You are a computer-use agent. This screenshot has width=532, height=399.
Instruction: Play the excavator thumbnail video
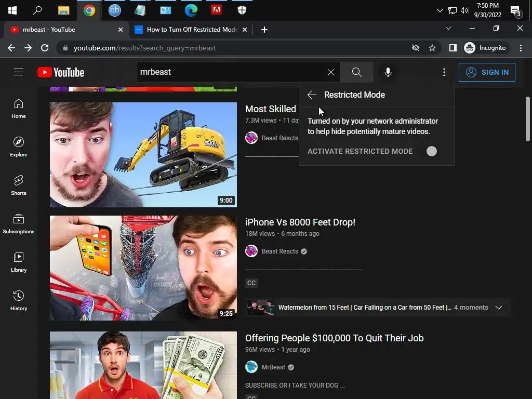point(143,155)
